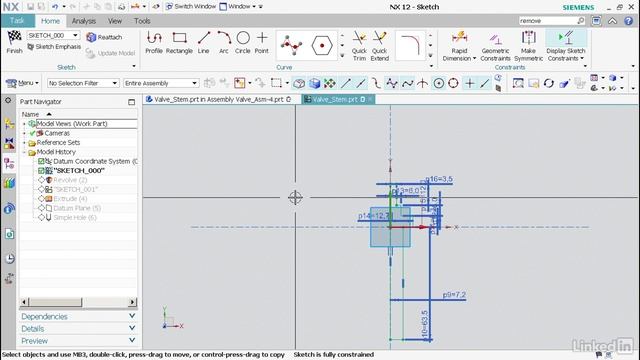The width and height of the screenshot is (640, 360).
Task: Switch to the Task tab
Action: [17, 21]
